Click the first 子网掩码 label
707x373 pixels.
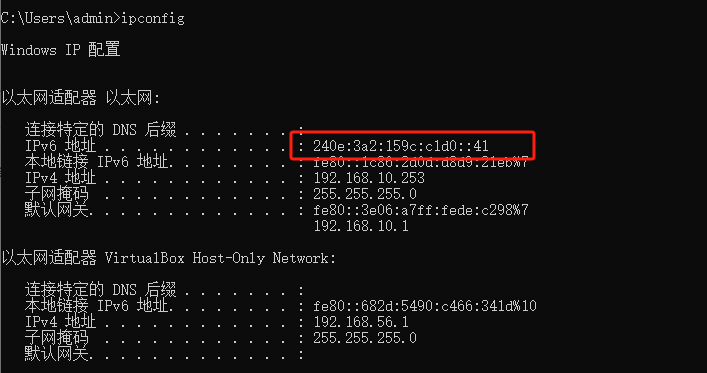pos(57,194)
